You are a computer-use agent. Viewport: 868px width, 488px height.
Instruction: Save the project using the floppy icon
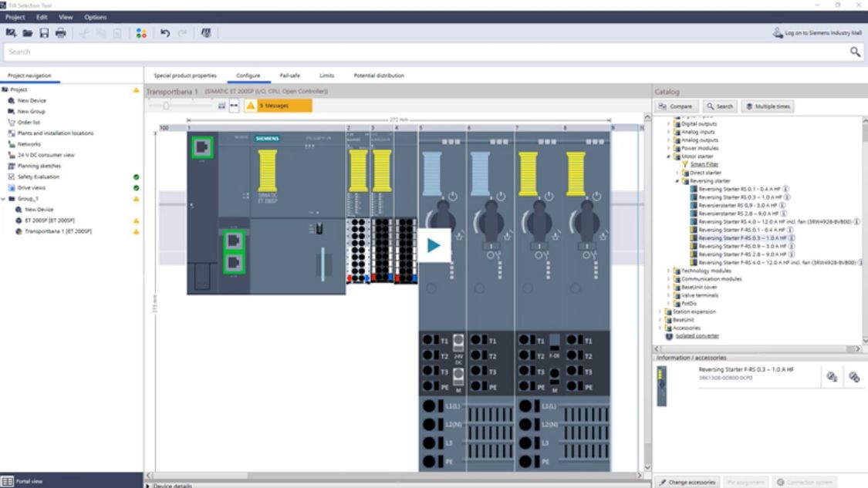pos(44,33)
